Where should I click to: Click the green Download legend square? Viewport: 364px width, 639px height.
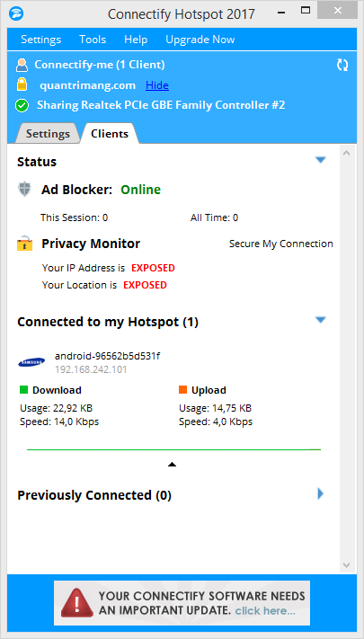pos(23,390)
